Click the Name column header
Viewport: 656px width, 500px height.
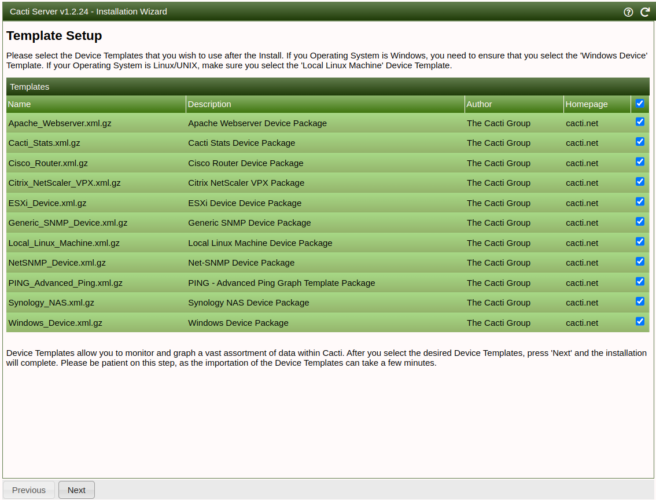tap(96, 104)
